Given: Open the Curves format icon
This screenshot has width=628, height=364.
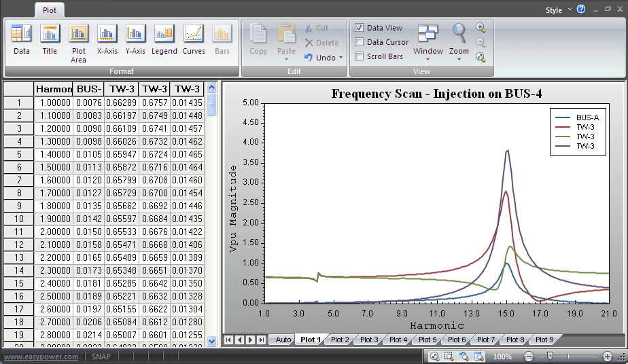Looking at the screenshot, I should [x=194, y=39].
